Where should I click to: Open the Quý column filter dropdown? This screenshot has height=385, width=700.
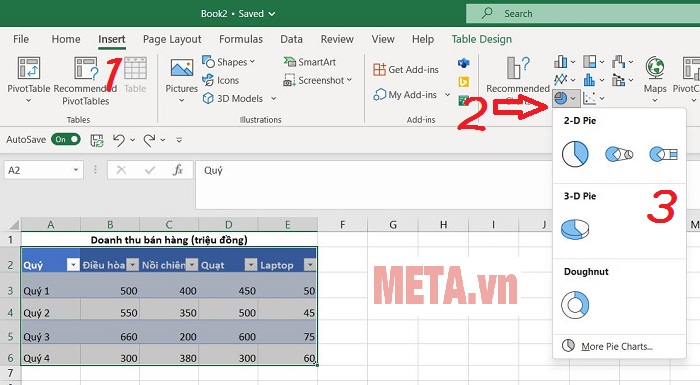[73, 265]
